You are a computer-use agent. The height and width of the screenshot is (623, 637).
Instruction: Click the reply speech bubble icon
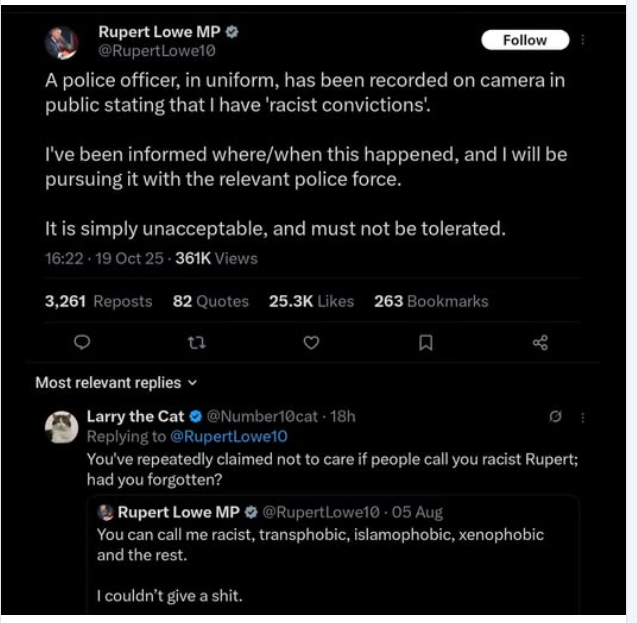(x=83, y=343)
